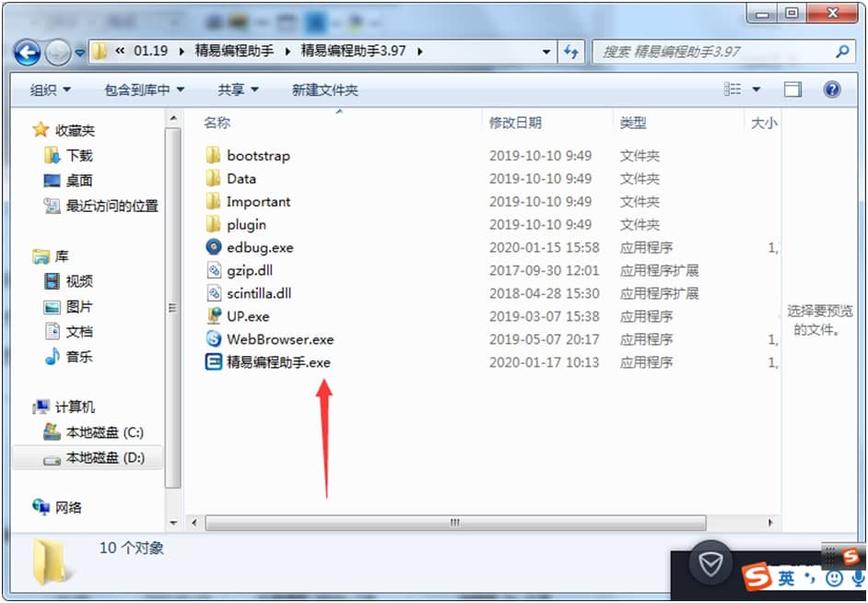Screen dimensions: 868x603
Task: Sort by 名称 column header
Action: click(217, 123)
